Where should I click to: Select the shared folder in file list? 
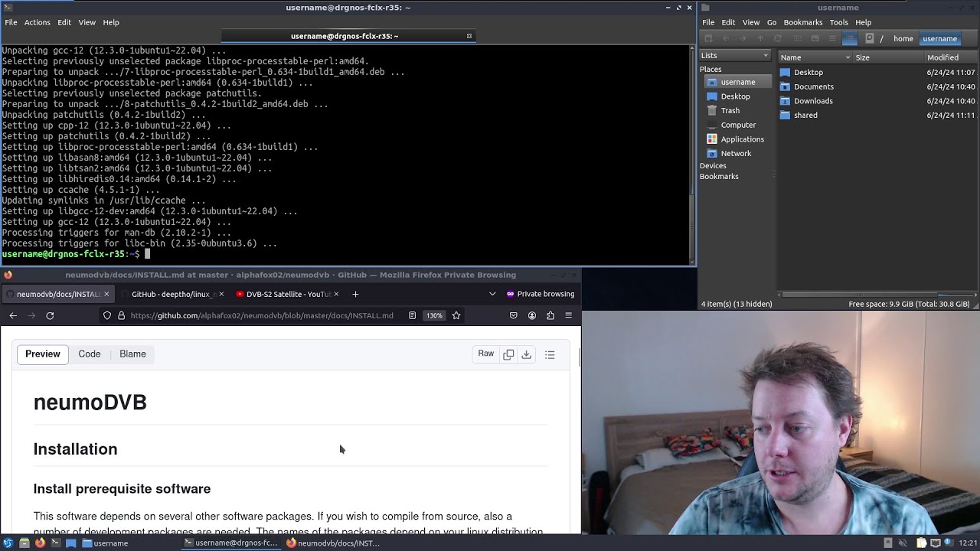pos(805,115)
